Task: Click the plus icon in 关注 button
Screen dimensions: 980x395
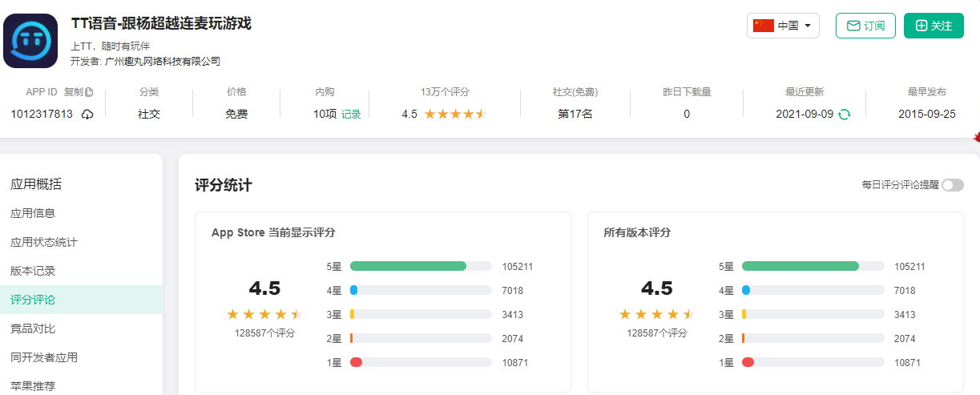Action: (x=922, y=26)
